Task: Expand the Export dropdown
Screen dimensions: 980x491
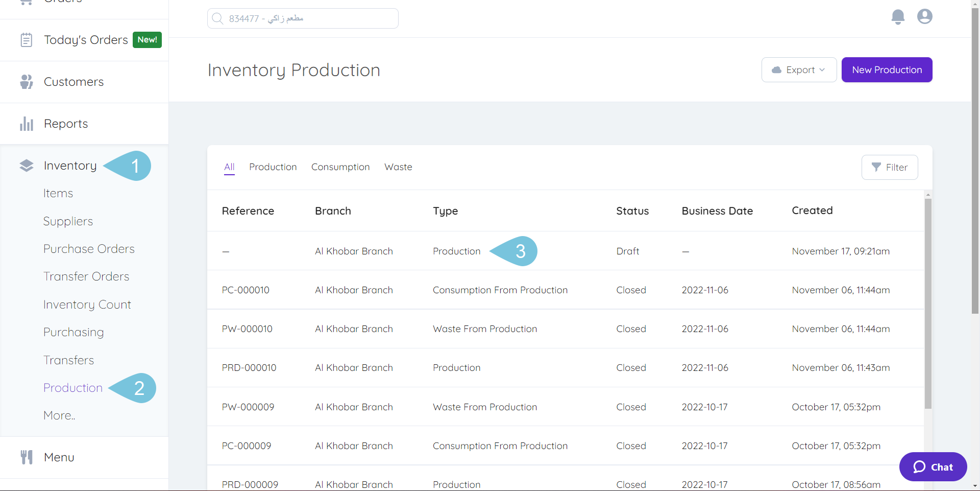Action: [822, 69]
